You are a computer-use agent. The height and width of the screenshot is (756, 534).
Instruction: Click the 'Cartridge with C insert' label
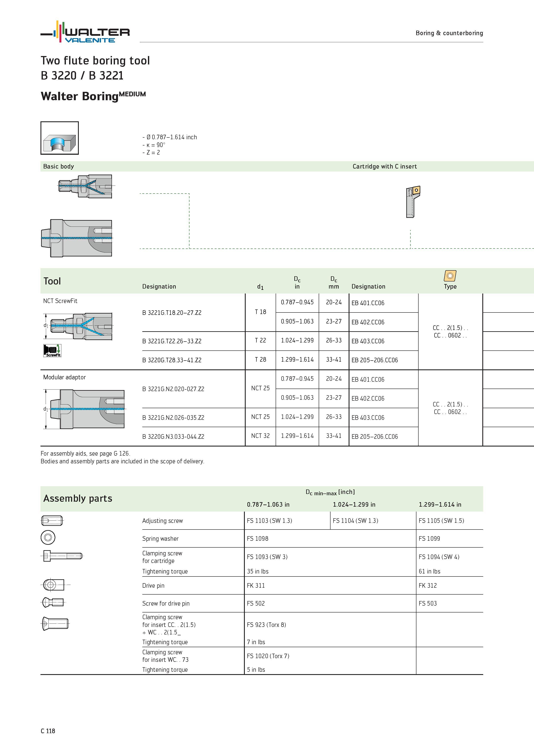(x=385, y=166)
